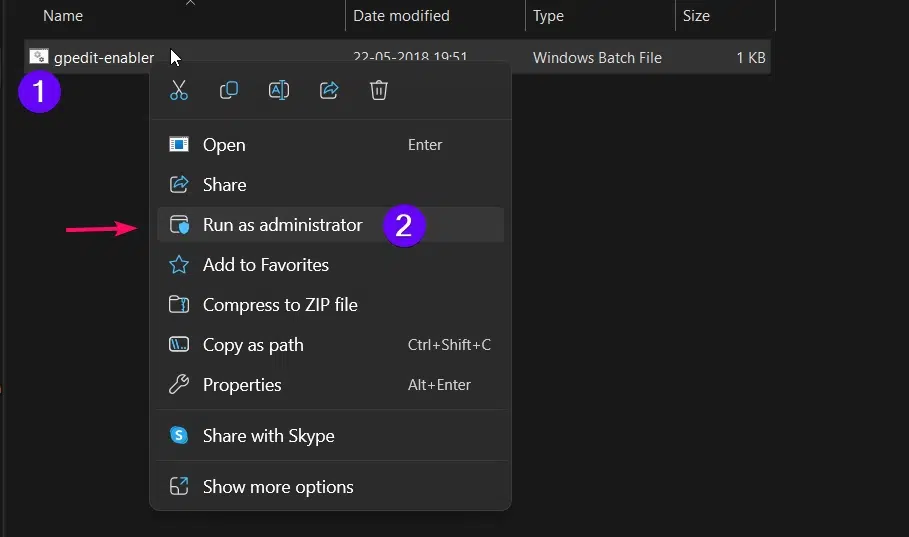Click the Delete trash icon
The width and height of the screenshot is (909, 537).
pyautogui.click(x=379, y=90)
